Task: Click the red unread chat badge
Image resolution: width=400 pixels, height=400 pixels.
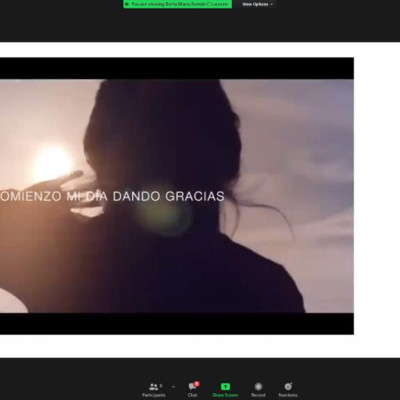Action: click(x=197, y=384)
